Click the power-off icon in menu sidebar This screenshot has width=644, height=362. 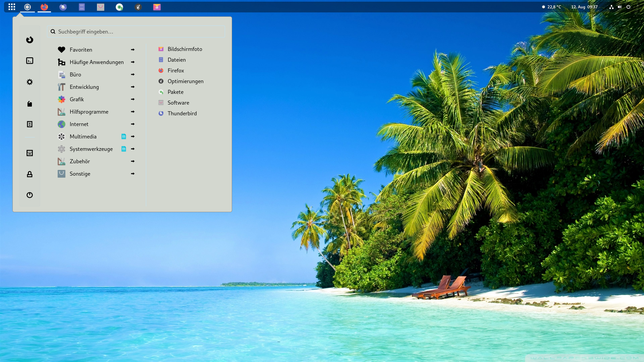30,195
